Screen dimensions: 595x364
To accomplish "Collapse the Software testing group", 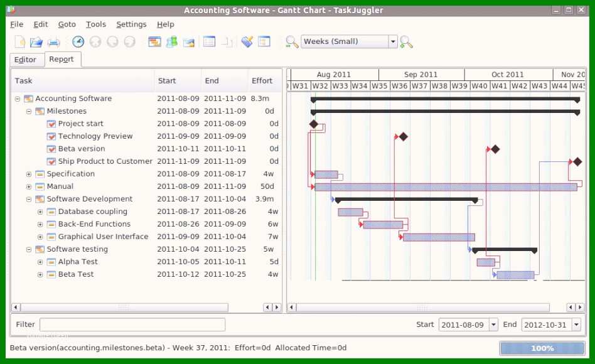I will (x=29, y=249).
